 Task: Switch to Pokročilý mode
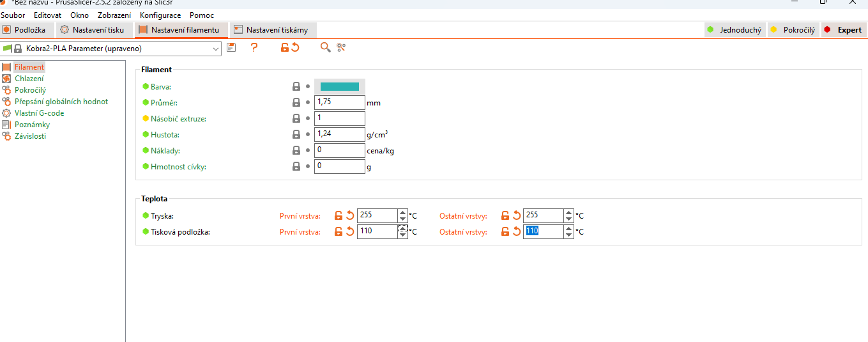(x=793, y=29)
